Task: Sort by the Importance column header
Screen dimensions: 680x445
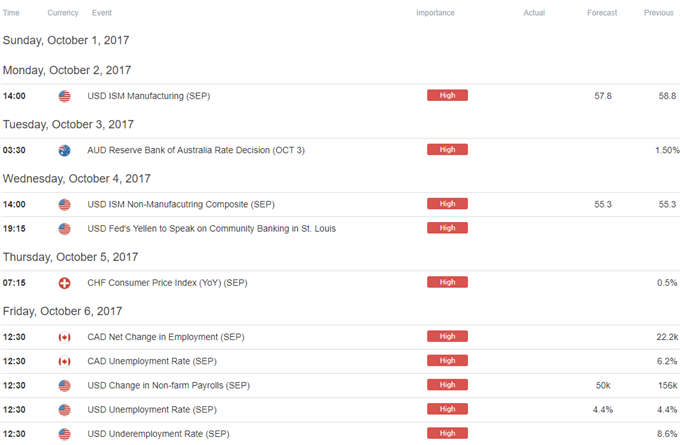Action: [435, 13]
